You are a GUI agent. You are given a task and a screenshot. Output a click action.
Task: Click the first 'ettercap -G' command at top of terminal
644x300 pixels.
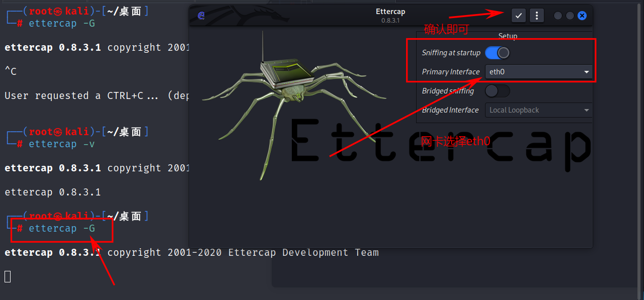click(62, 24)
